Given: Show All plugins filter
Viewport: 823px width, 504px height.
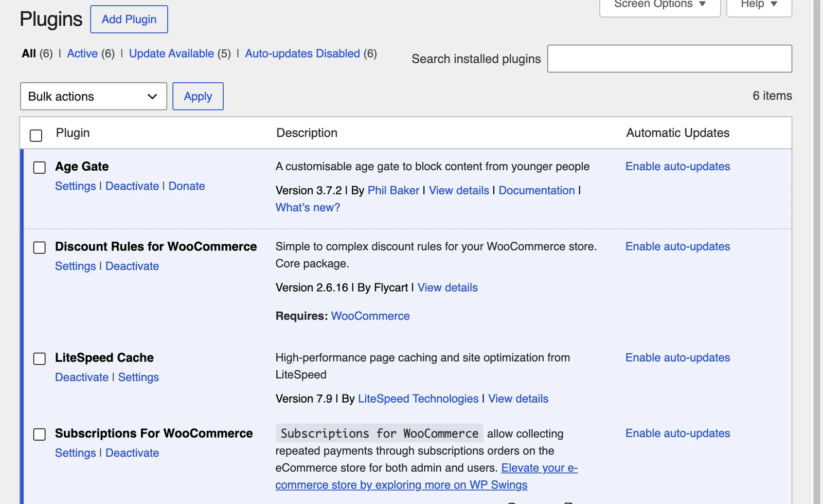Looking at the screenshot, I should 29,53.
